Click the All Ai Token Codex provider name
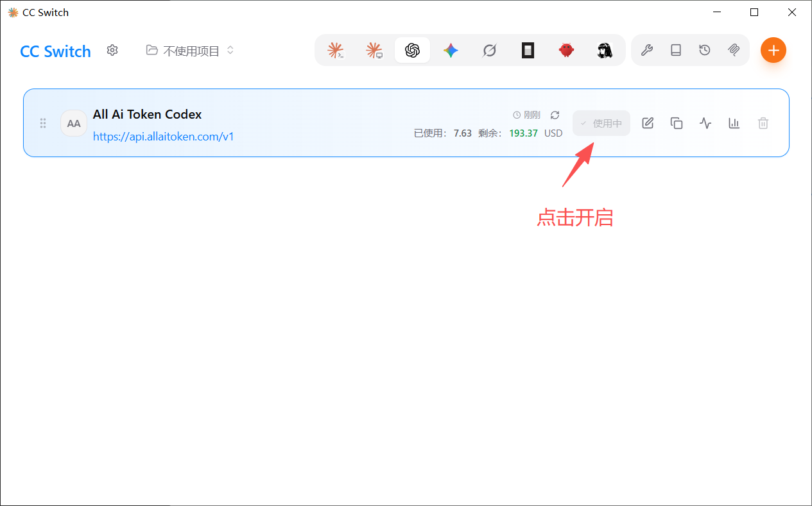Viewport: 812px width, 506px height. (x=148, y=114)
